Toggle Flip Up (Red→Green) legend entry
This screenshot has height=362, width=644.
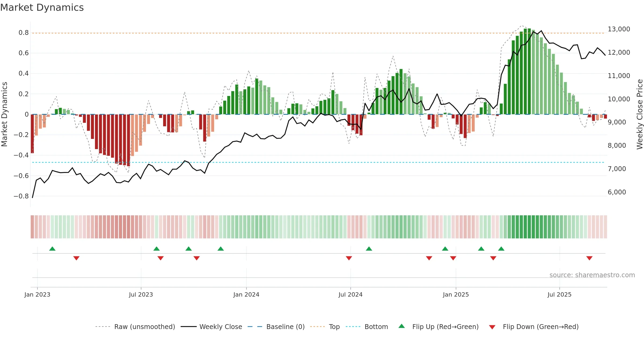point(438,327)
